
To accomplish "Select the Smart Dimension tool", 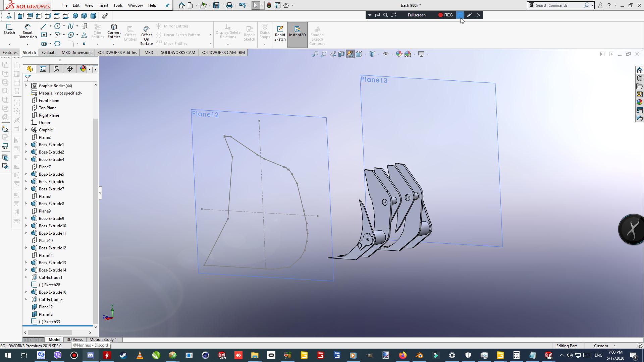I will (28, 31).
